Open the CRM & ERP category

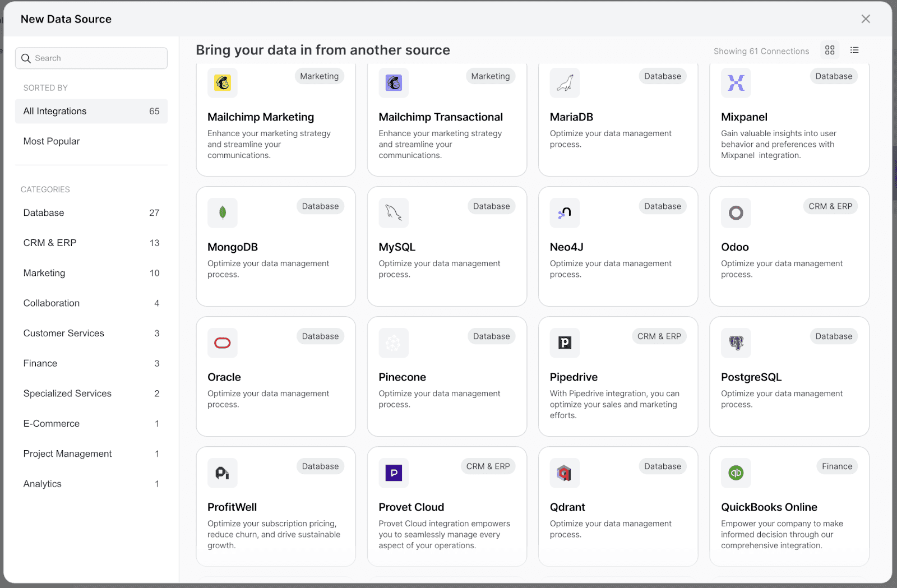coord(49,243)
